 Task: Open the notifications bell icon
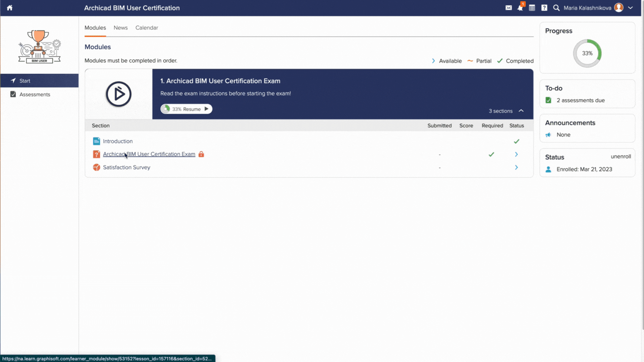pyautogui.click(x=520, y=8)
